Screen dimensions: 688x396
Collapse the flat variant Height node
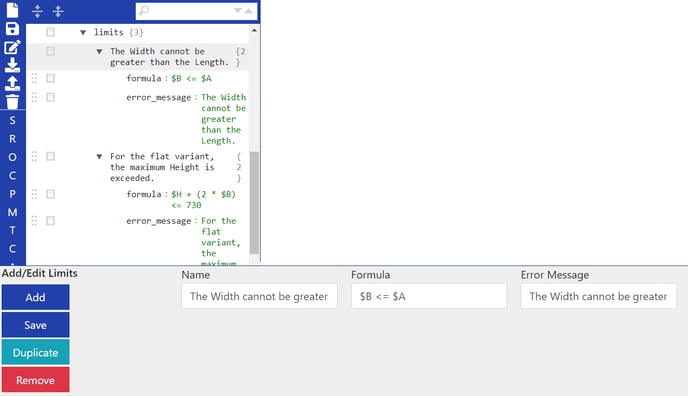(99, 157)
